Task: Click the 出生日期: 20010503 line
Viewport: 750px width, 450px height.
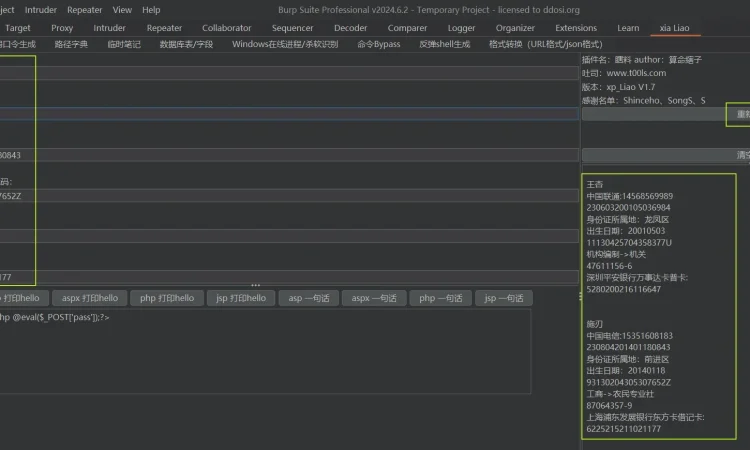Action: (x=626, y=231)
